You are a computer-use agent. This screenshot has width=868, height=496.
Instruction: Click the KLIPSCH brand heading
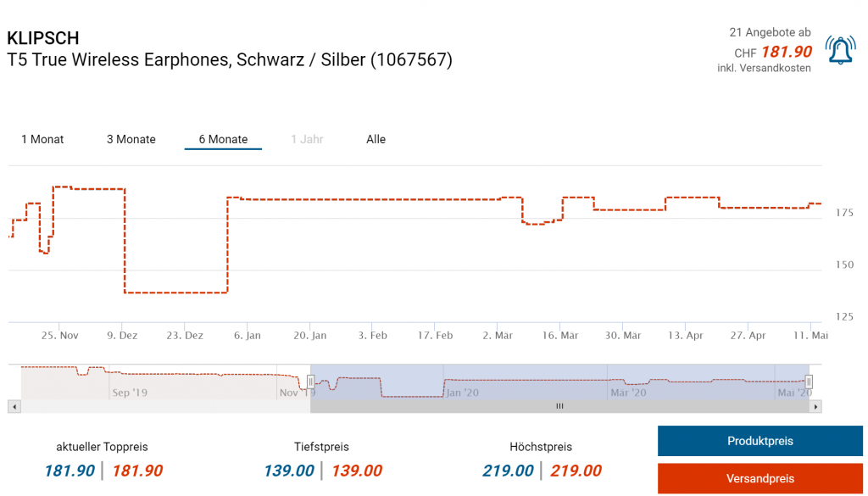pos(43,39)
